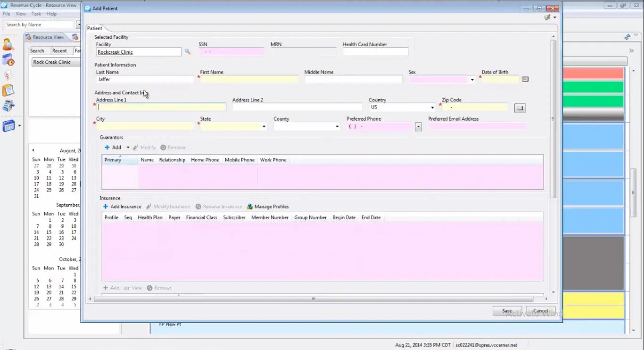Open the Task menu
644x350 pixels.
pos(36,14)
